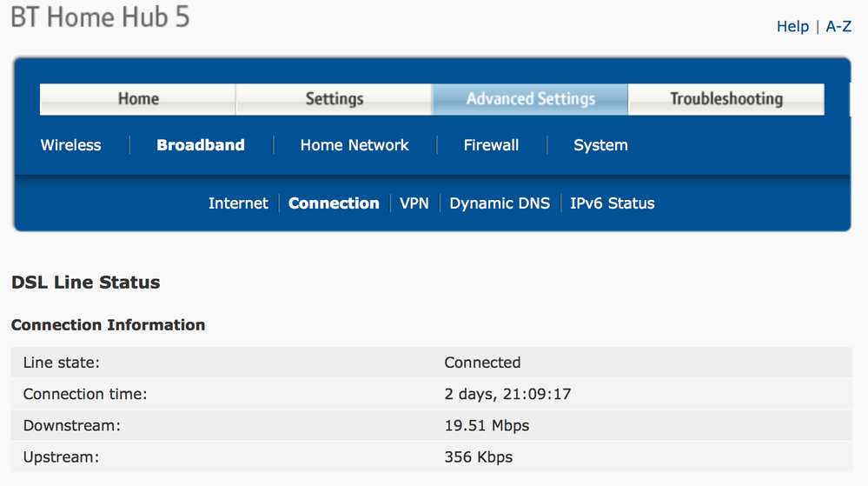Switch to the Home tab
This screenshot has height=486, width=868.
click(138, 99)
